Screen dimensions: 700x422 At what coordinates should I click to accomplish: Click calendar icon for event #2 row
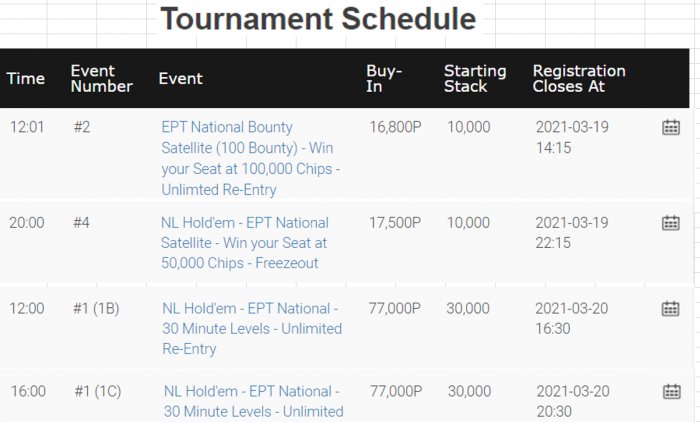pos(671,127)
